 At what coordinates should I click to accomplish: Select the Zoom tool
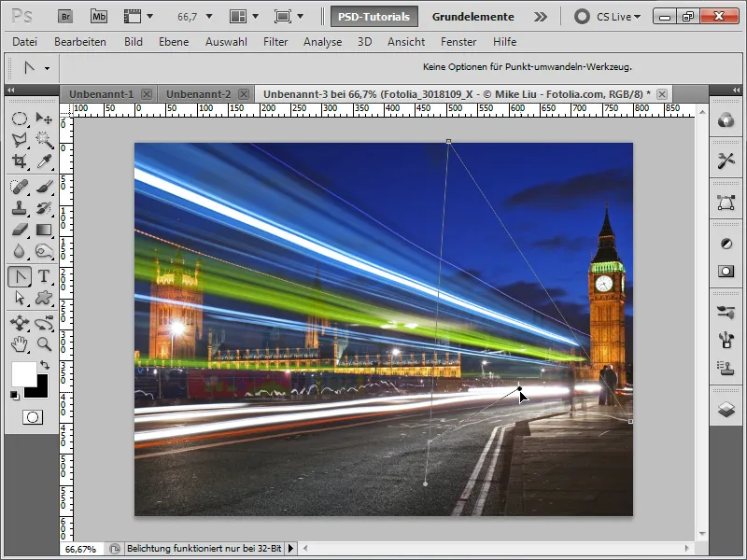(44, 344)
